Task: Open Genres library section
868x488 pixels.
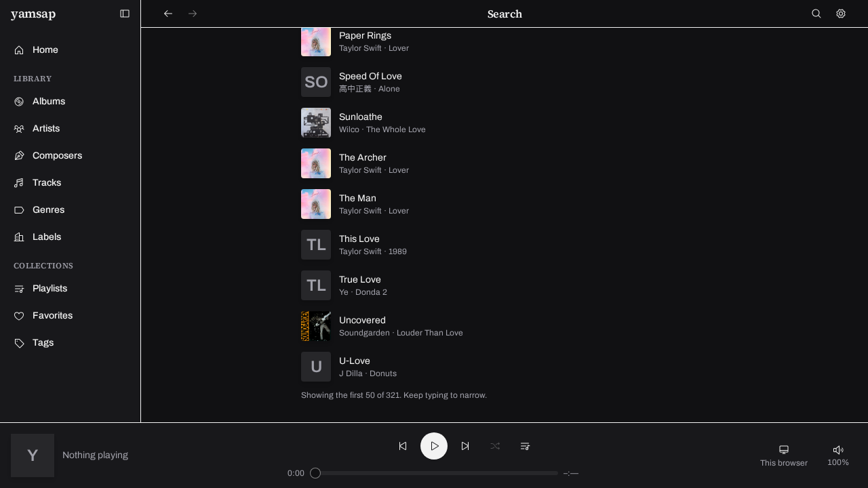Action: pyautogui.click(x=71, y=210)
